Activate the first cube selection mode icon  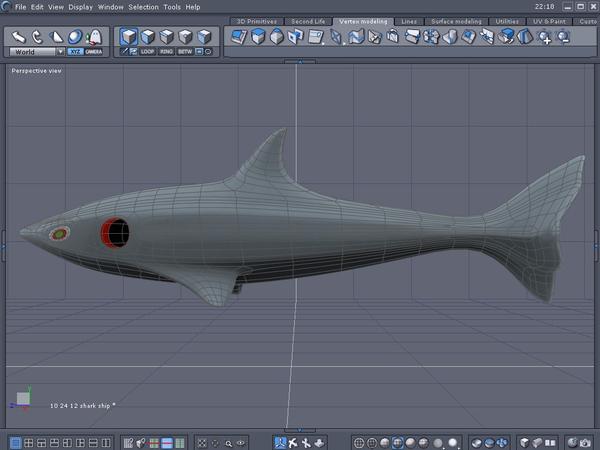tap(130, 37)
